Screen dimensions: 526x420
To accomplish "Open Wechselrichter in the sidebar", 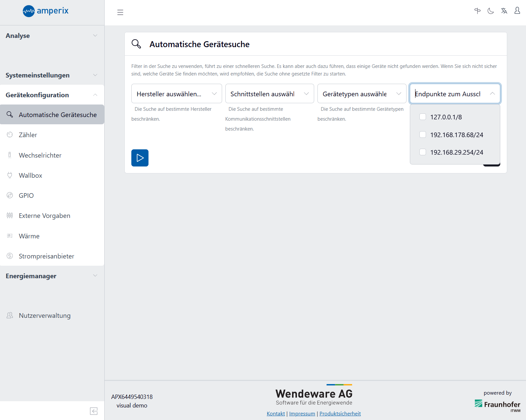I will tap(40, 155).
